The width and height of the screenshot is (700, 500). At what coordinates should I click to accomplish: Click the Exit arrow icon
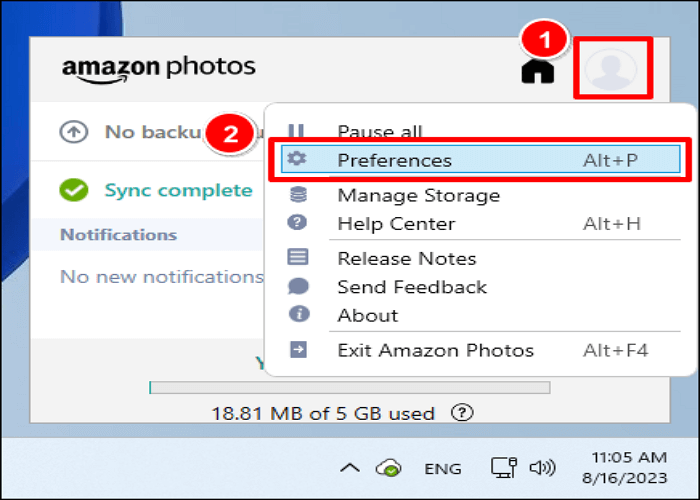coord(298,350)
